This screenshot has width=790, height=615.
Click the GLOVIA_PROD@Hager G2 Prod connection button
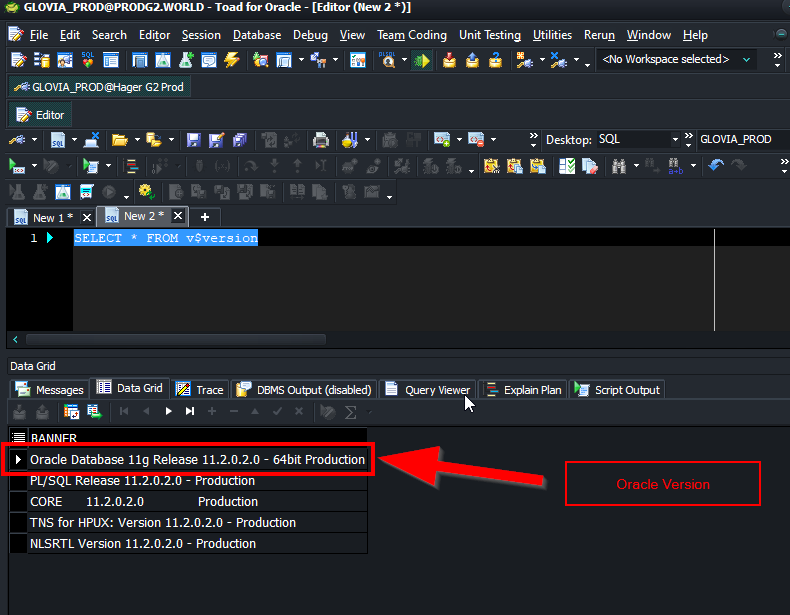click(x=99, y=87)
